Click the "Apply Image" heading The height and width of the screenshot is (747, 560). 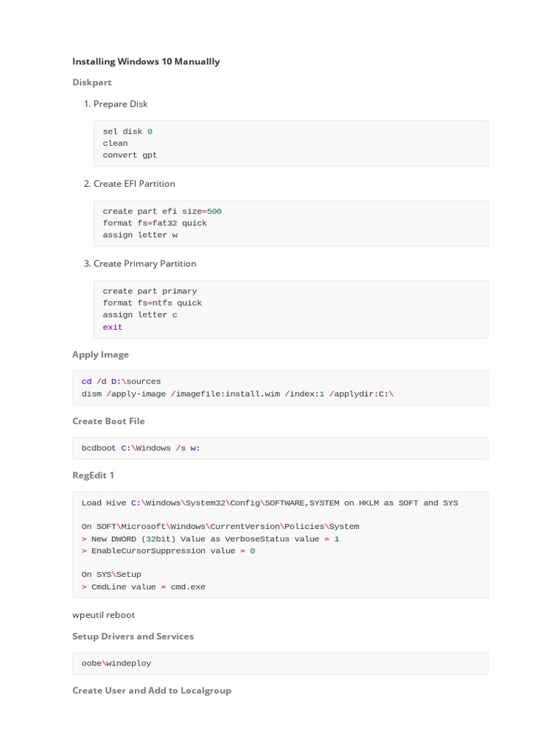[101, 355]
